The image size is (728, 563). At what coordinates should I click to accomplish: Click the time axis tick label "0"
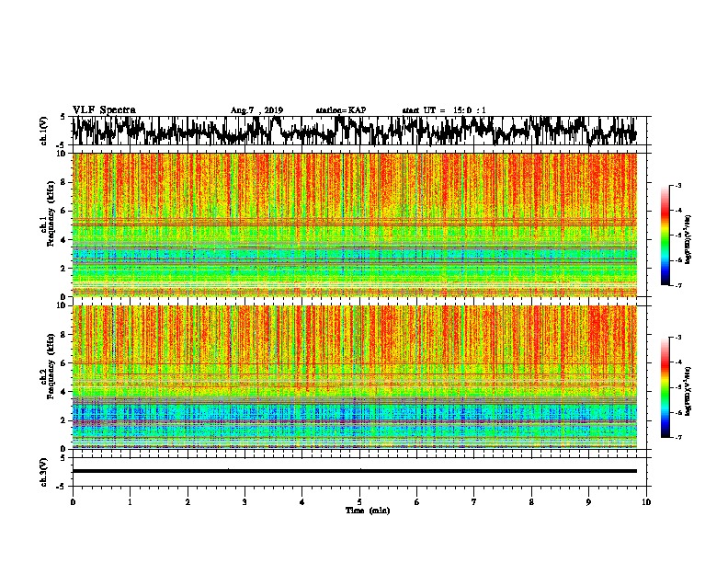click(73, 502)
